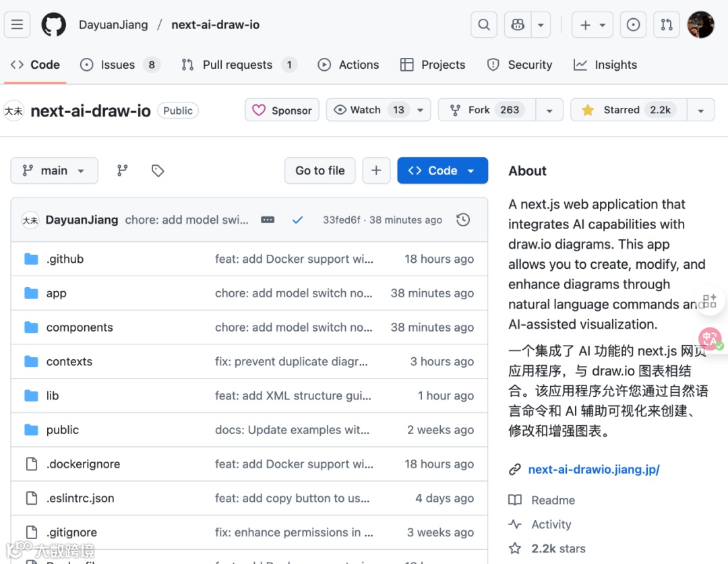Switch to the Issues tab
This screenshot has height=564, width=728.
pyautogui.click(x=120, y=65)
